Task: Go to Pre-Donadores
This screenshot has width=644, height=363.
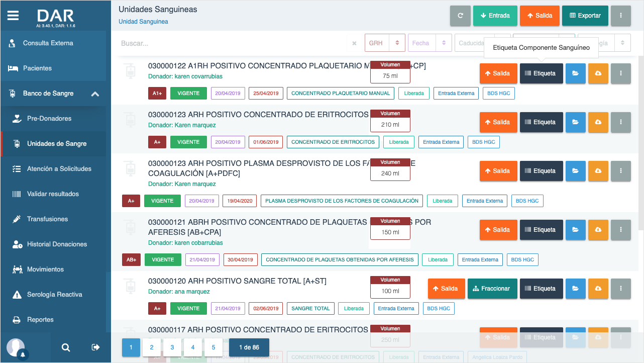Action: [53, 119]
